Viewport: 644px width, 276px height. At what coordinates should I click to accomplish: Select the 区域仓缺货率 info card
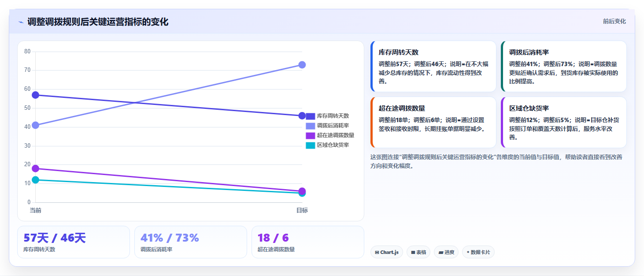[x=564, y=123]
